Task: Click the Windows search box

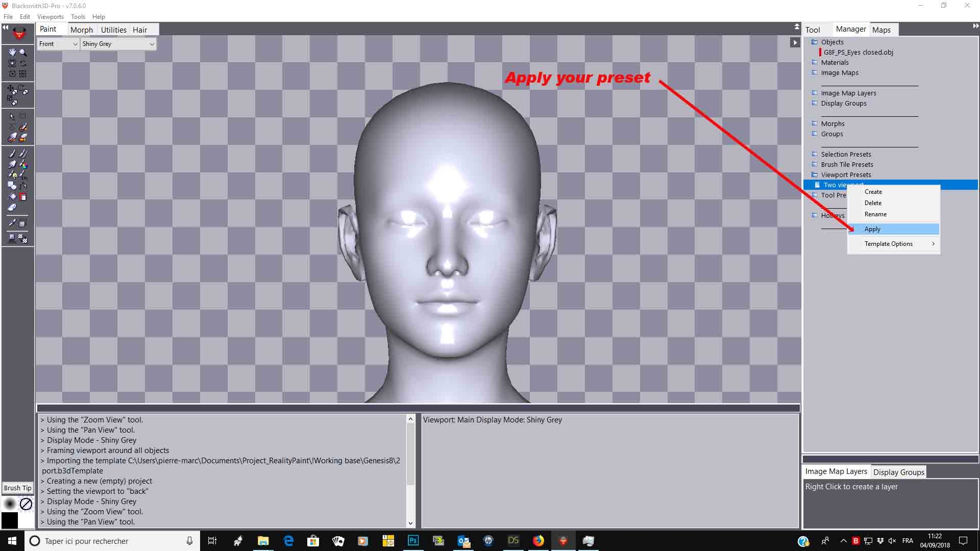Action: pos(112,541)
